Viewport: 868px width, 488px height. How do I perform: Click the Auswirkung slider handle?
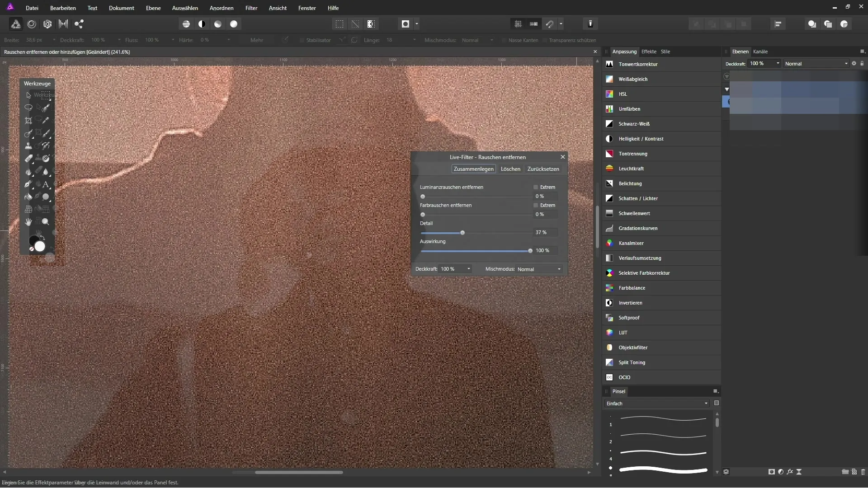tap(530, 251)
